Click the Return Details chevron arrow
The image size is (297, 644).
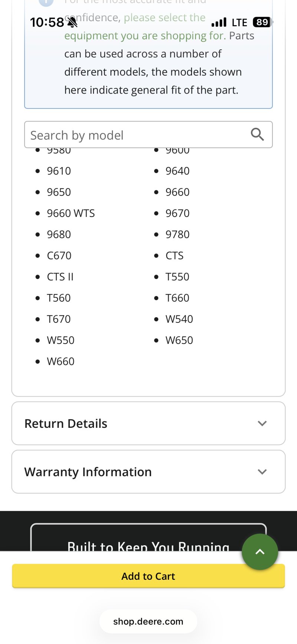(262, 423)
